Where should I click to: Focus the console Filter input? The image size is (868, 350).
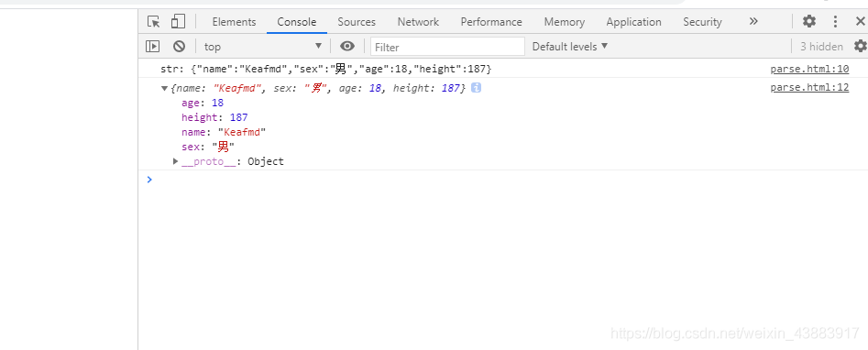pos(447,47)
